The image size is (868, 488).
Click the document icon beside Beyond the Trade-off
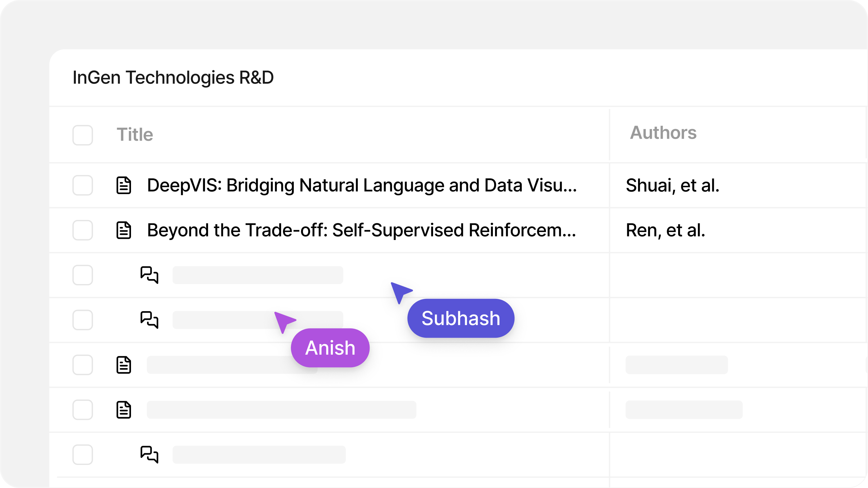124,231
